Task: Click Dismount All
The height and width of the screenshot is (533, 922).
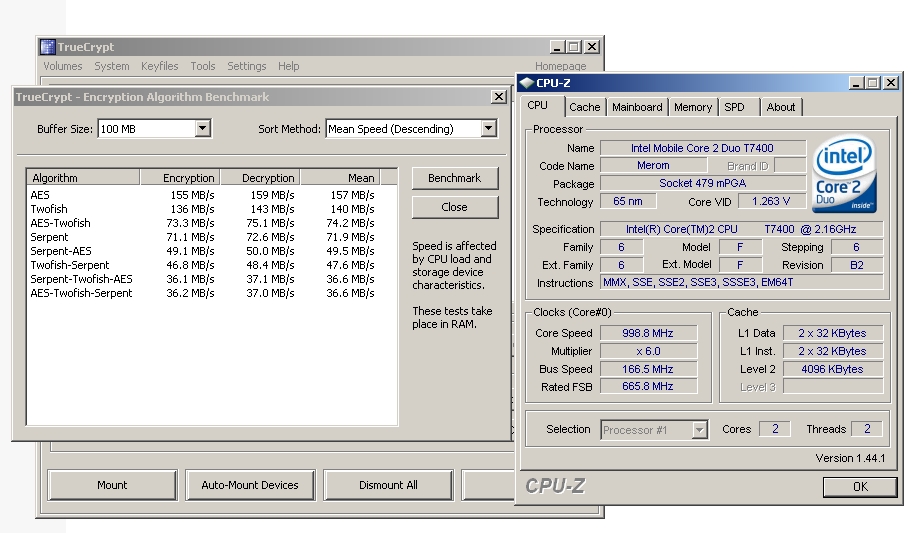Action: (388, 485)
